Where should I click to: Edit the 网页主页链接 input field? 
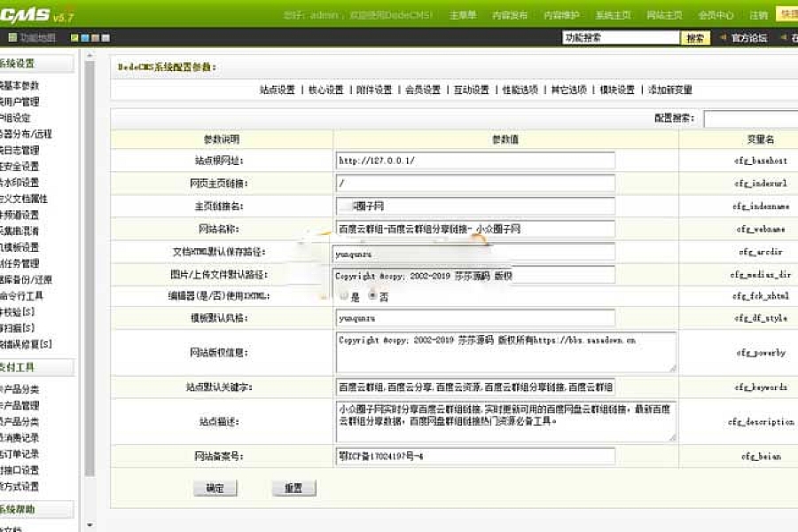475,184
